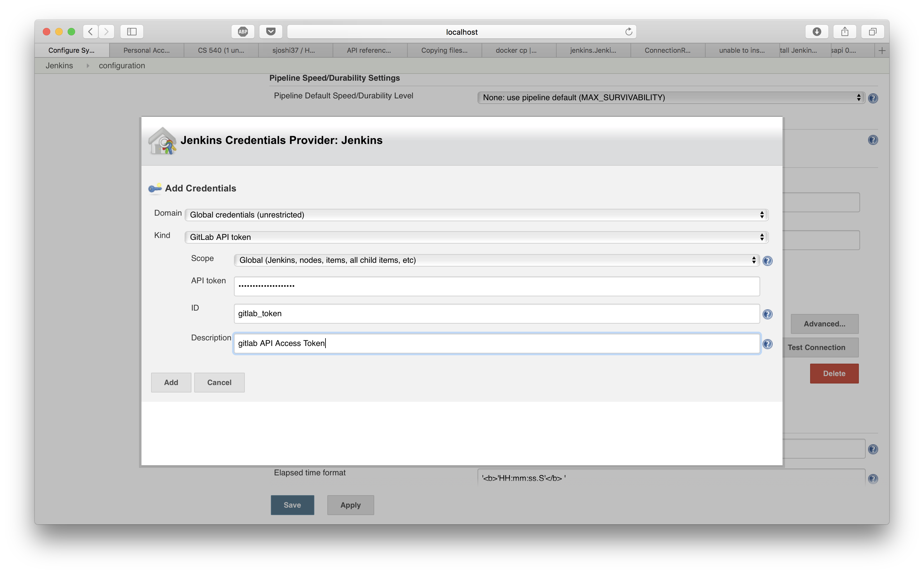Image resolution: width=924 pixels, height=574 pixels.
Task: Switch to the CS 540 tab
Action: click(x=221, y=51)
